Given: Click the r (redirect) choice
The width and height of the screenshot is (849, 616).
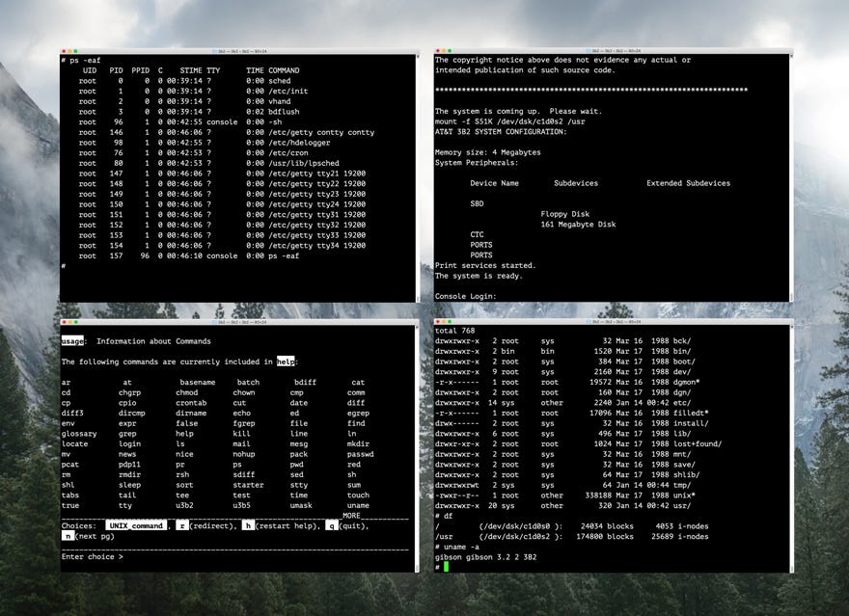Looking at the screenshot, I should pos(181,526).
